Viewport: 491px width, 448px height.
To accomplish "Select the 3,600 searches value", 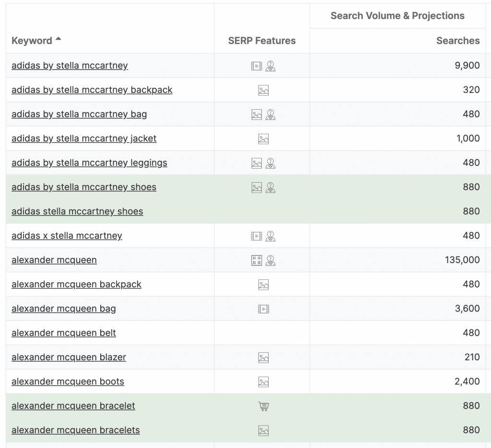I will pyautogui.click(x=467, y=309).
